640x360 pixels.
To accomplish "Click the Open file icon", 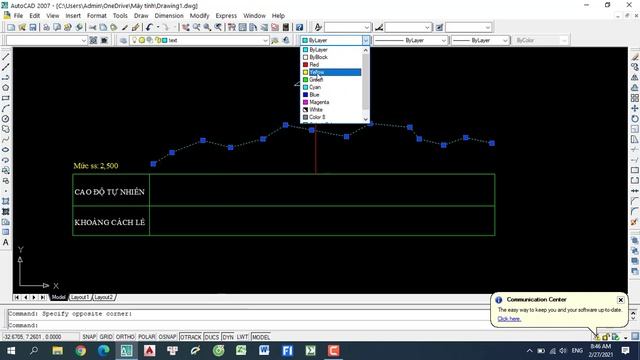I will (22, 27).
